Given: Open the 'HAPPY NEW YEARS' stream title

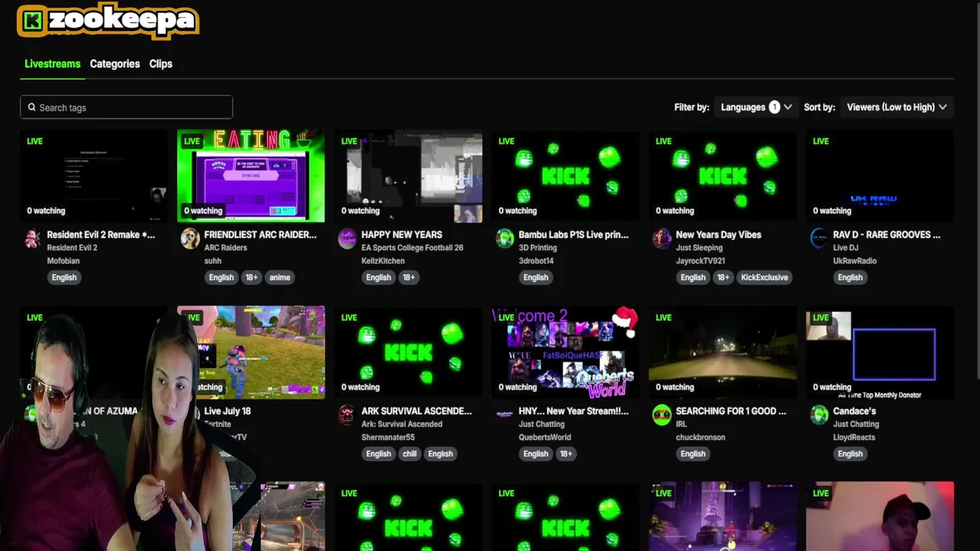Looking at the screenshot, I should [x=402, y=235].
